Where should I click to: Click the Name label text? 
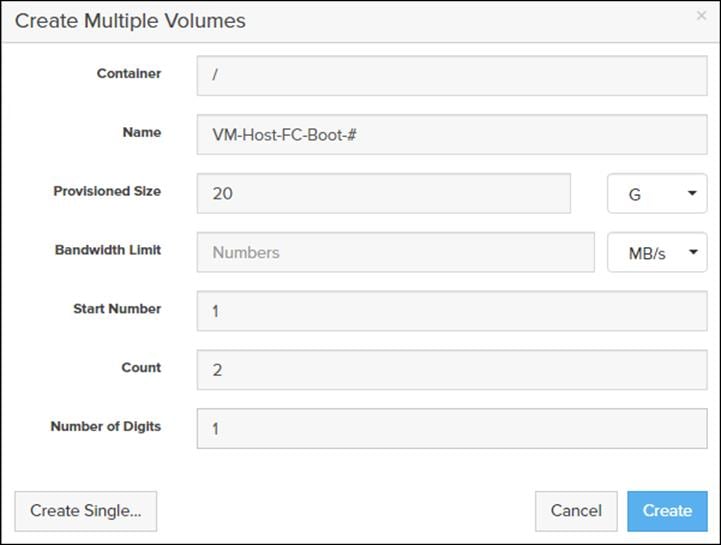[142, 132]
